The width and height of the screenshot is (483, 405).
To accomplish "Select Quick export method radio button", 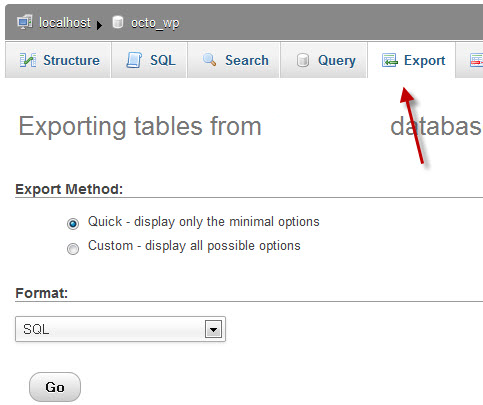I will pos(73,223).
